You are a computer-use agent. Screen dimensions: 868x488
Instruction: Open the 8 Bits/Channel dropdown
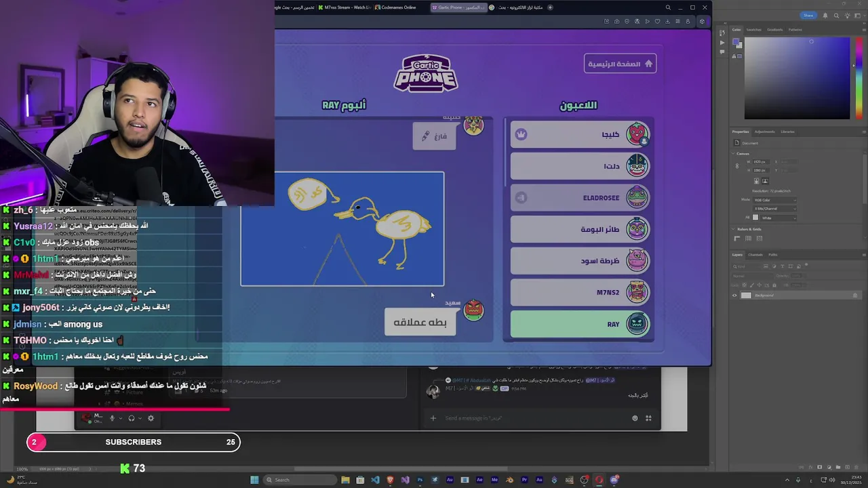pyautogui.click(x=774, y=209)
